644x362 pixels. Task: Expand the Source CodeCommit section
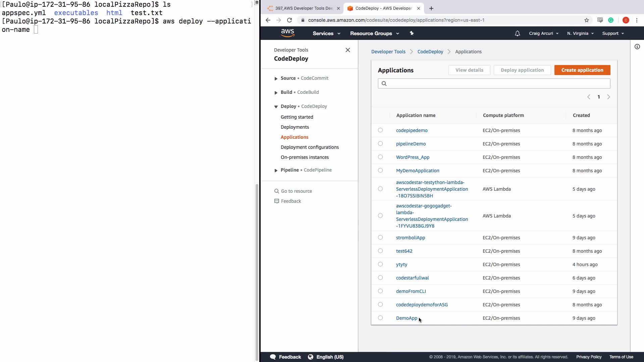point(276,78)
